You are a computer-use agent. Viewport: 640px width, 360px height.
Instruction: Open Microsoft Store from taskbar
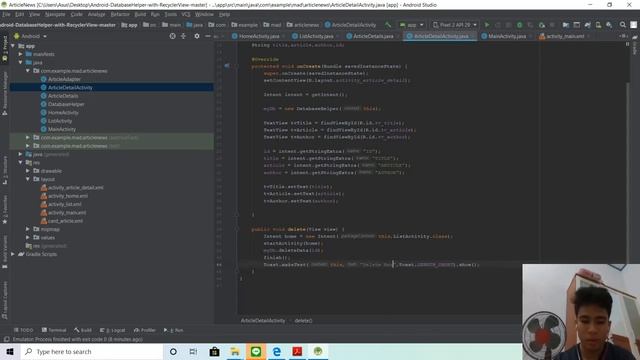(x=214, y=351)
